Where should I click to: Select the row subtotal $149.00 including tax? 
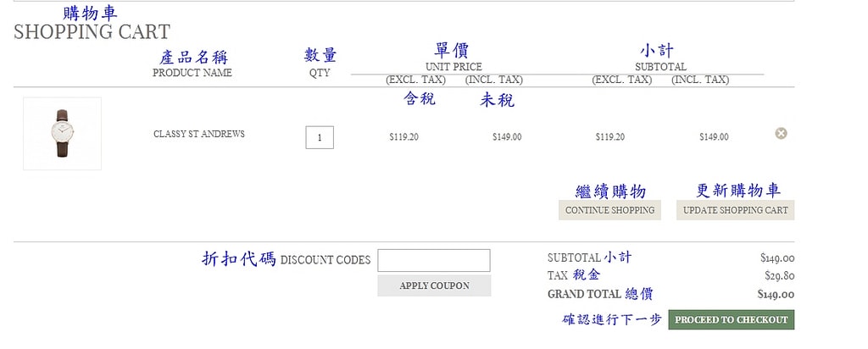click(714, 136)
